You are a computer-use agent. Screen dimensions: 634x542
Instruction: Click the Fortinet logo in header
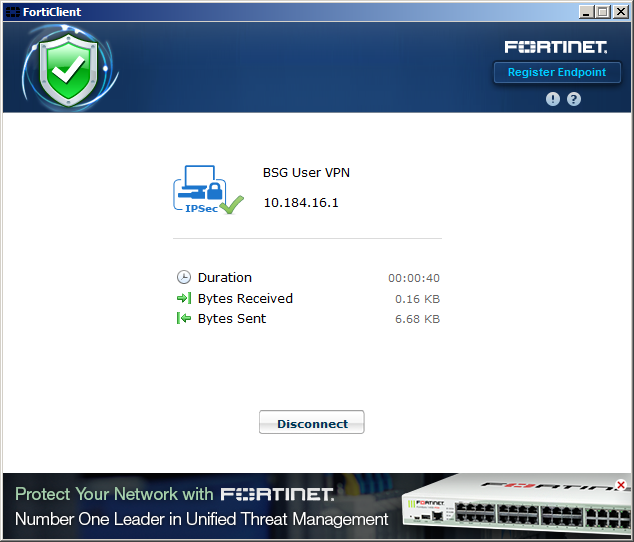[556, 47]
